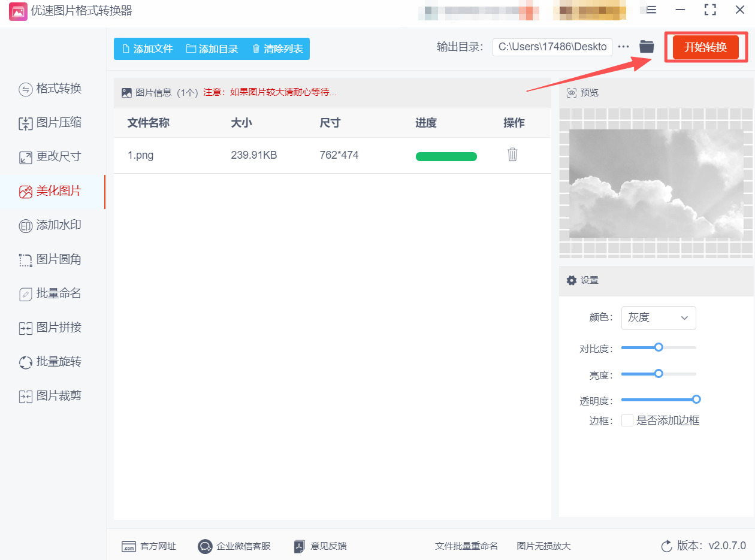Adjust the 透明度 slider handle
This screenshot has width=755, height=560.
696,399
